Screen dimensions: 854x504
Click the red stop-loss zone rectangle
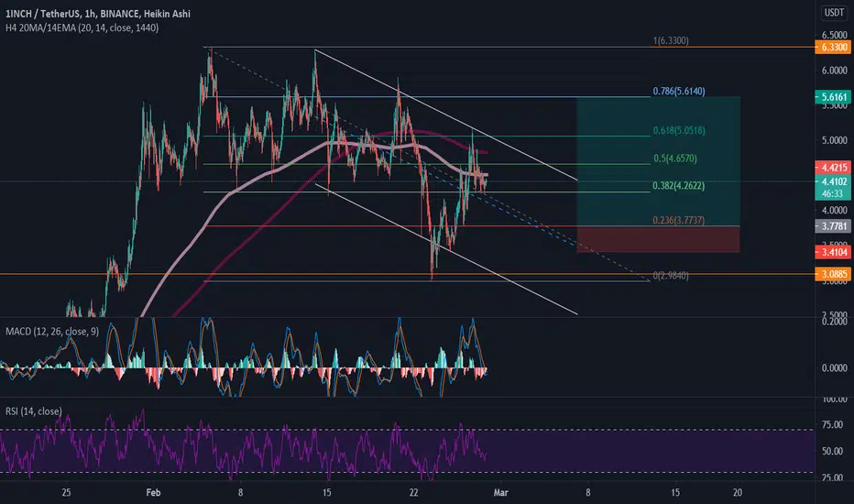tap(658, 238)
